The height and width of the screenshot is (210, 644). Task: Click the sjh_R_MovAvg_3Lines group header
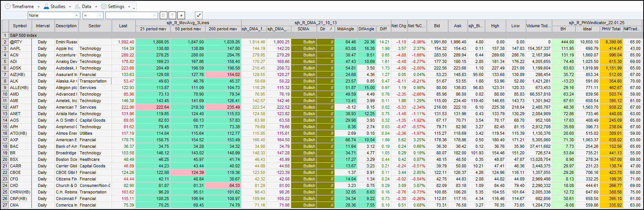point(188,23)
